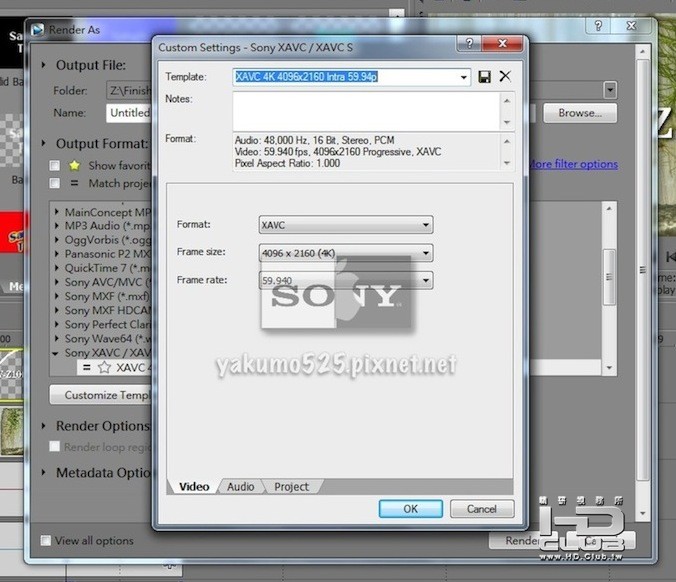Click Format info scroll down arrow
Image resolution: width=676 pixels, height=582 pixels.
507,163
